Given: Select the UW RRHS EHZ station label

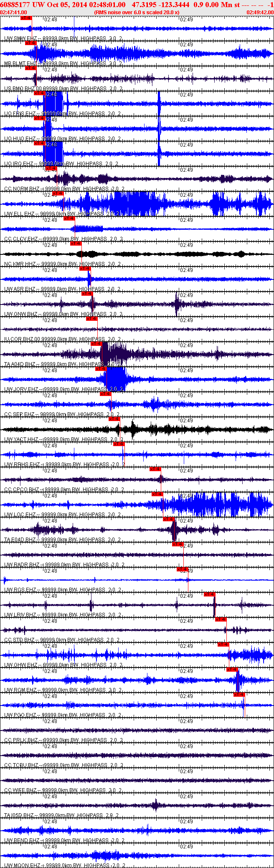Looking at the screenshot, I should coord(65,464).
